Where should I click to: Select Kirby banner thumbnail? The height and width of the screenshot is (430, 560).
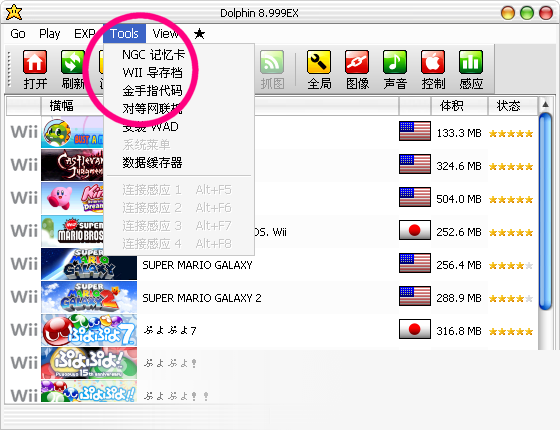[72, 198]
